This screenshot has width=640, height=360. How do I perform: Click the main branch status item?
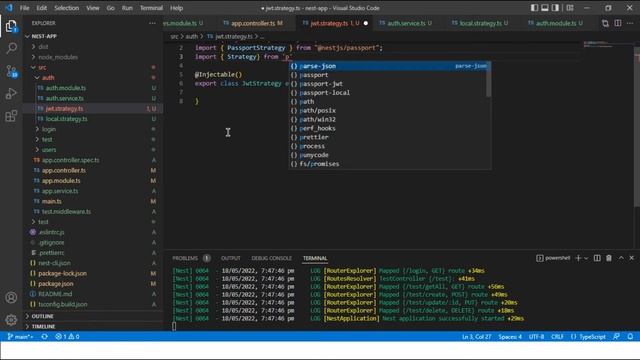(x=20, y=336)
